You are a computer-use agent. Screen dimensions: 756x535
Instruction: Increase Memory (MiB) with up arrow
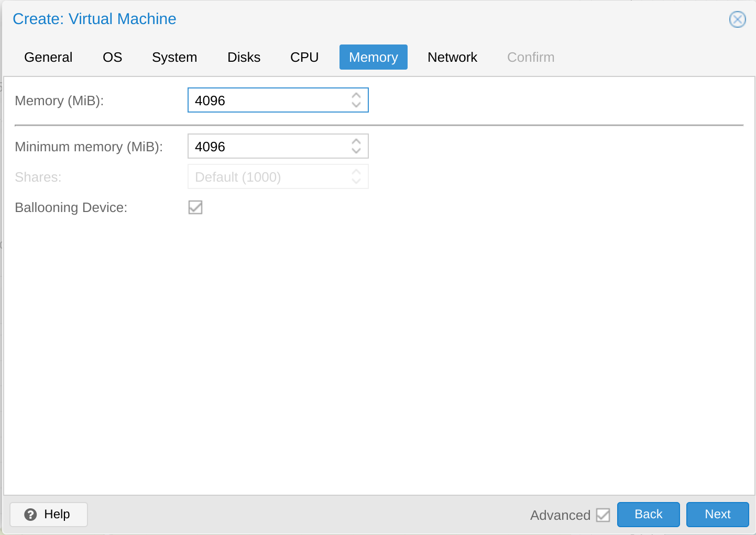click(x=356, y=96)
